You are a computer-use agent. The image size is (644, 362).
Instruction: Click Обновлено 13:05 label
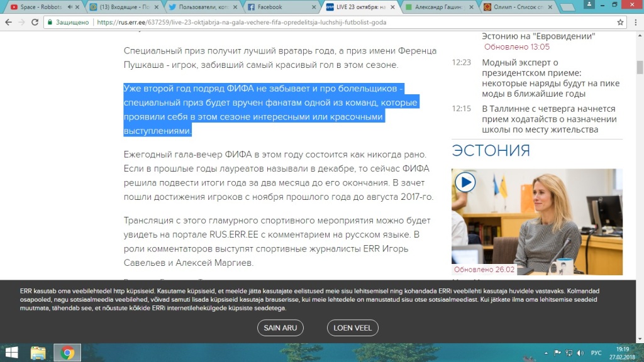pyautogui.click(x=517, y=47)
